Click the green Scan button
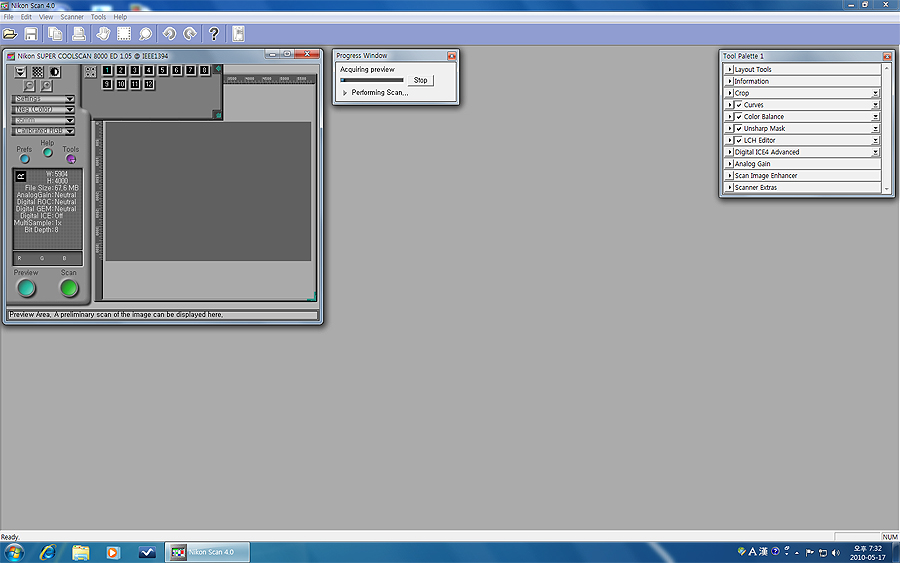 click(69, 288)
